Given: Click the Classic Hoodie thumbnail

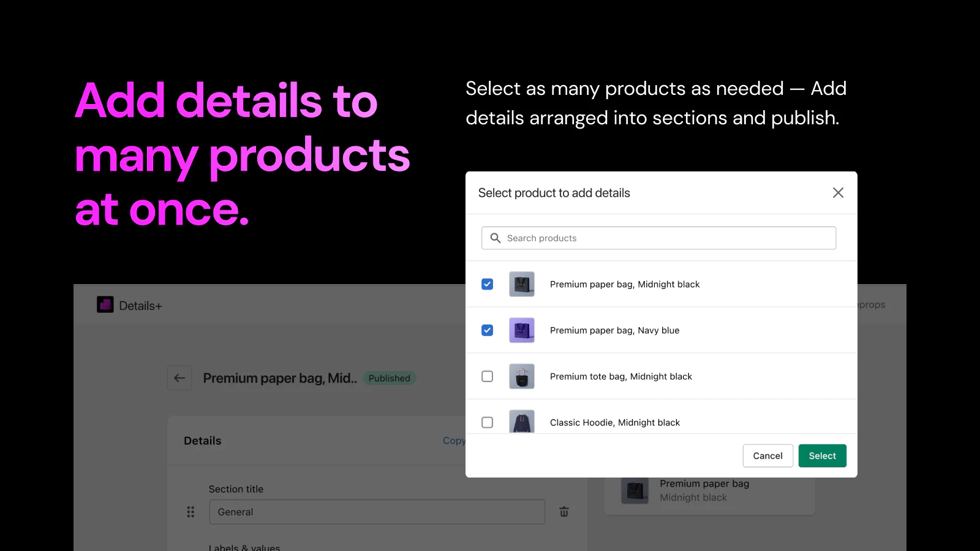Looking at the screenshot, I should coord(522,422).
